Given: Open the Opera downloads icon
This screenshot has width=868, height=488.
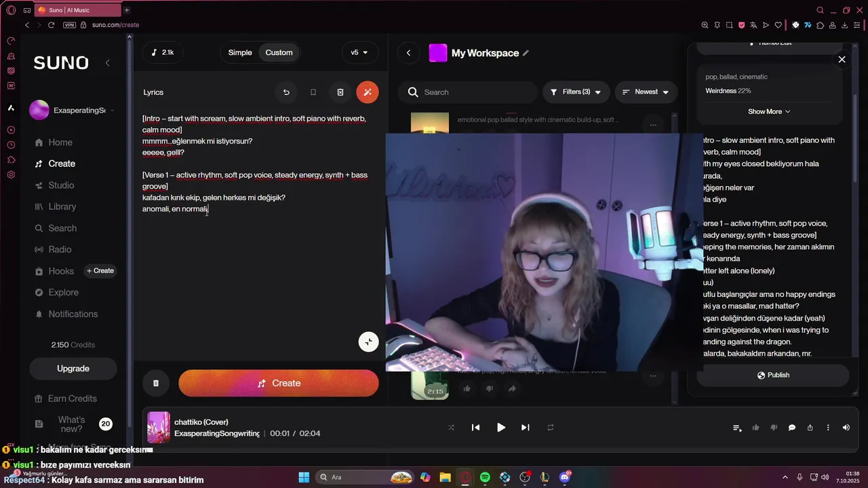Looking at the screenshot, I should [x=845, y=25].
